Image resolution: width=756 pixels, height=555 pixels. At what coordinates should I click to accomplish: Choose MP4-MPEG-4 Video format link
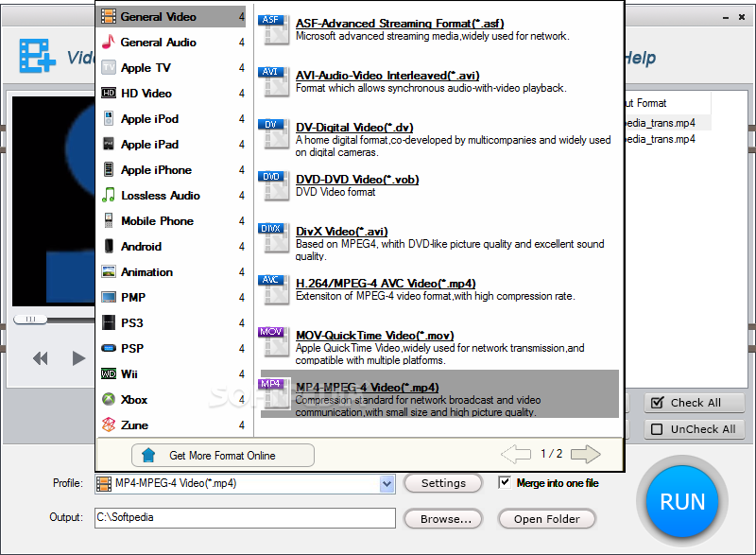[x=367, y=388]
